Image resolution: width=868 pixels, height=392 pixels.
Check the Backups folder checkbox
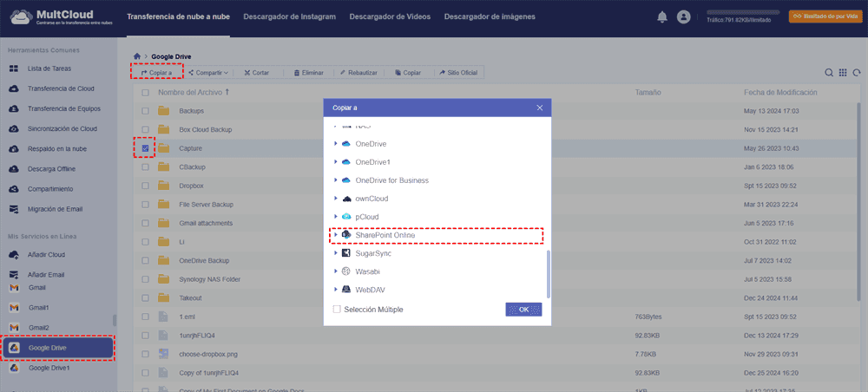145,111
